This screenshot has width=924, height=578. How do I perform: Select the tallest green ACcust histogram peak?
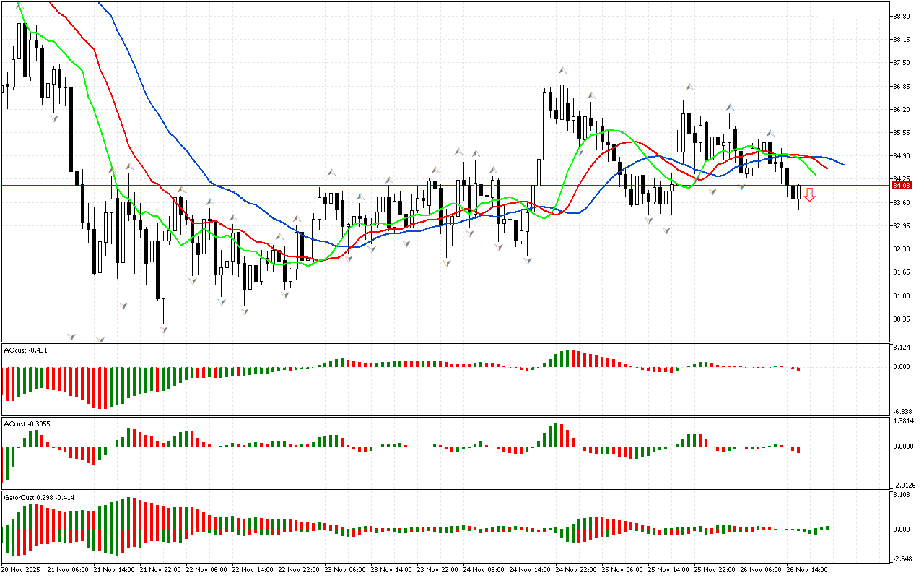coord(556,434)
